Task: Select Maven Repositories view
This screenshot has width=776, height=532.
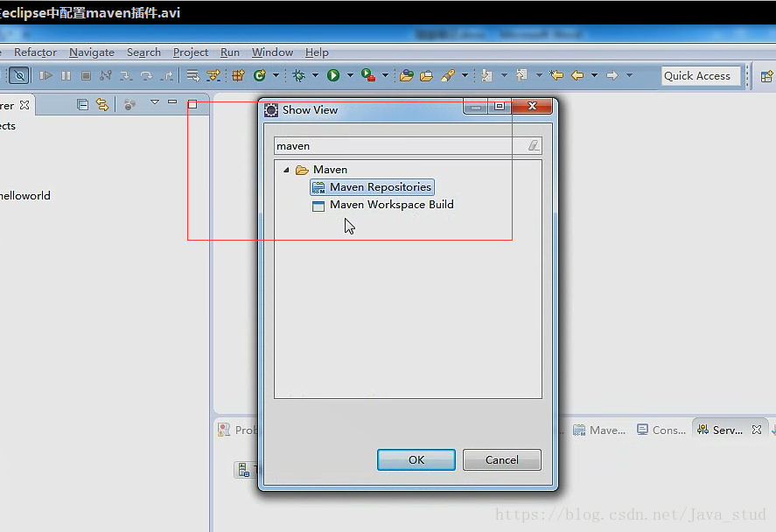Action: 372,187
